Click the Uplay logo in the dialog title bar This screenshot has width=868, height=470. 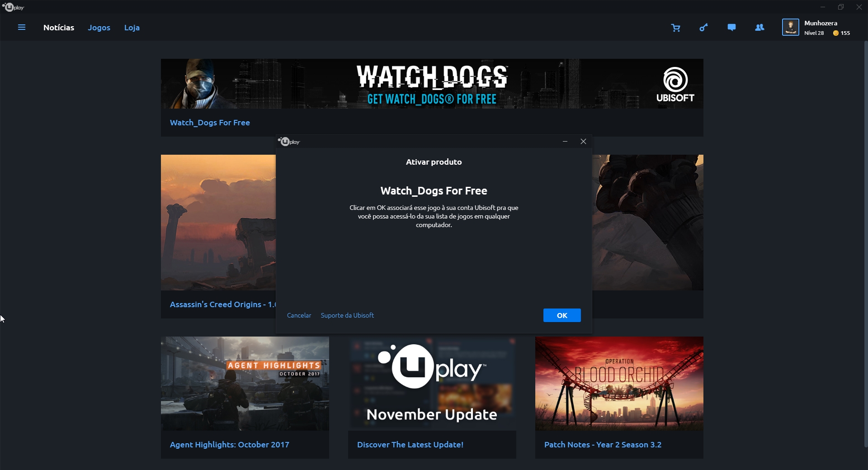click(x=289, y=142)
